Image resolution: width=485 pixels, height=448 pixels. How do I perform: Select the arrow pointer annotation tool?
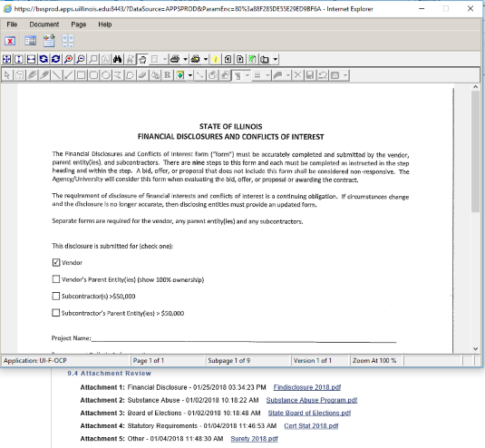pyautogui.click(x=7, y=75)
